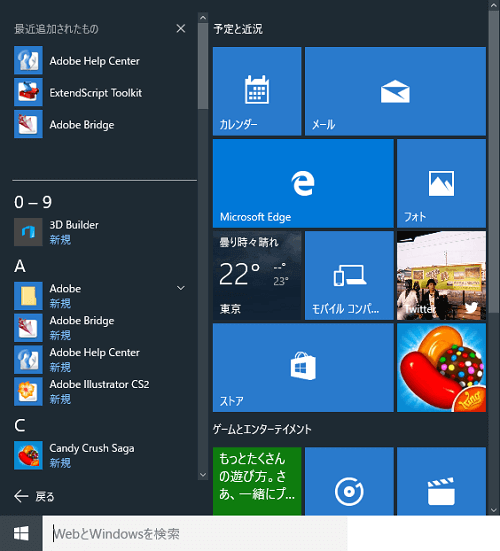Open the ストア tile
This screenshot has height=551, width=500.
(x=303, y=368)
